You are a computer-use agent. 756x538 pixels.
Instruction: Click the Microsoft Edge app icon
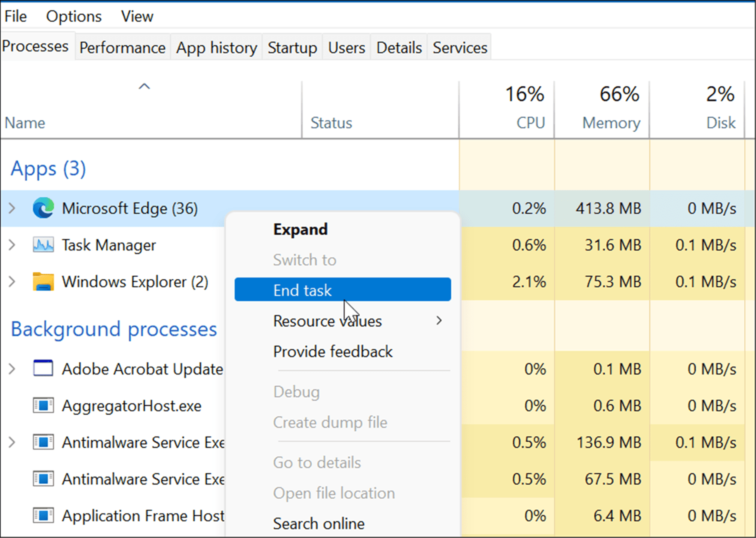[x=43, y=208]
